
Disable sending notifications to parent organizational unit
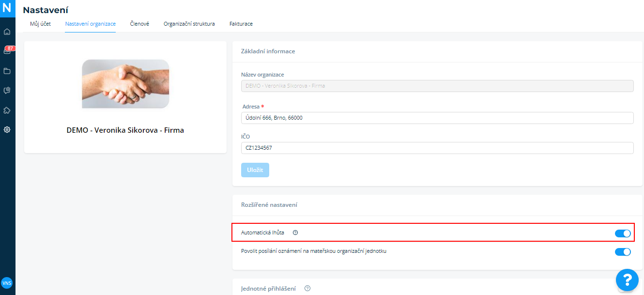pyautogui.click(x=623, y=252)
